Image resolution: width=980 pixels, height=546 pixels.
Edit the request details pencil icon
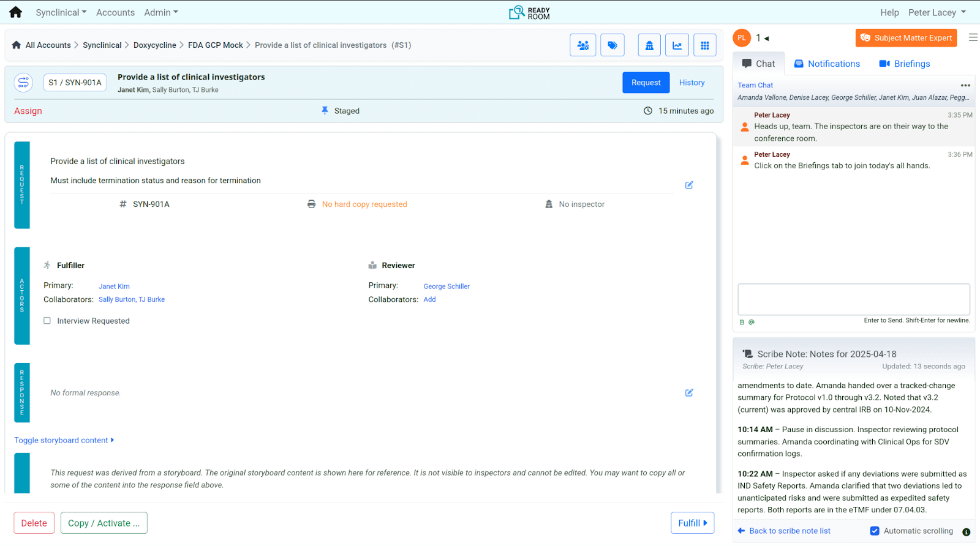pyautogui.click(x=689, y=185)
